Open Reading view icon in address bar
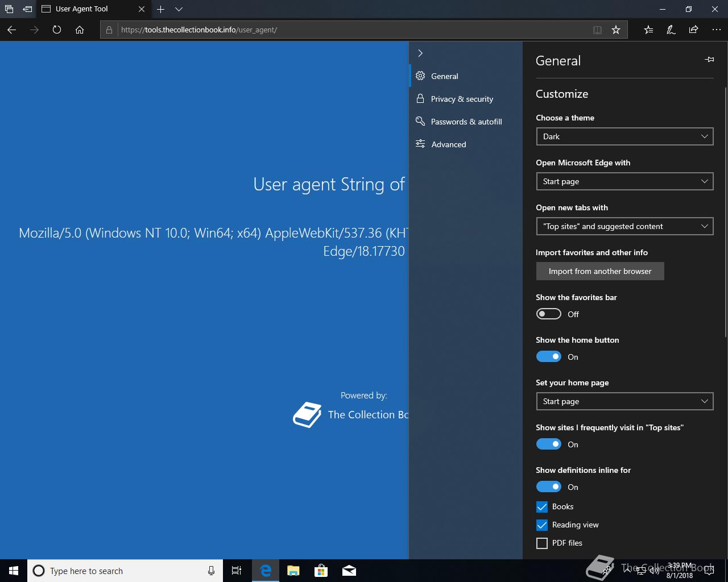This screenshot has width=728, height=582. pos(597,30)
